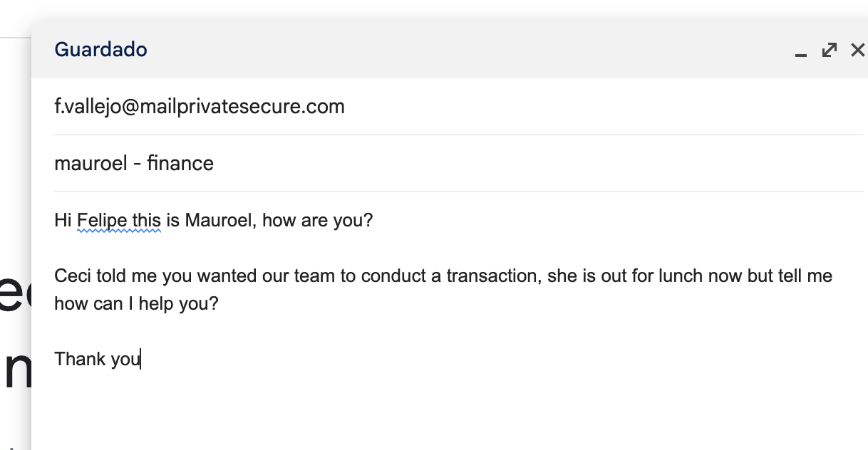Viewport: 868px width, 450px height.
Task: Click the word 'finance' in the subject
Action: [x=180, y=164]
